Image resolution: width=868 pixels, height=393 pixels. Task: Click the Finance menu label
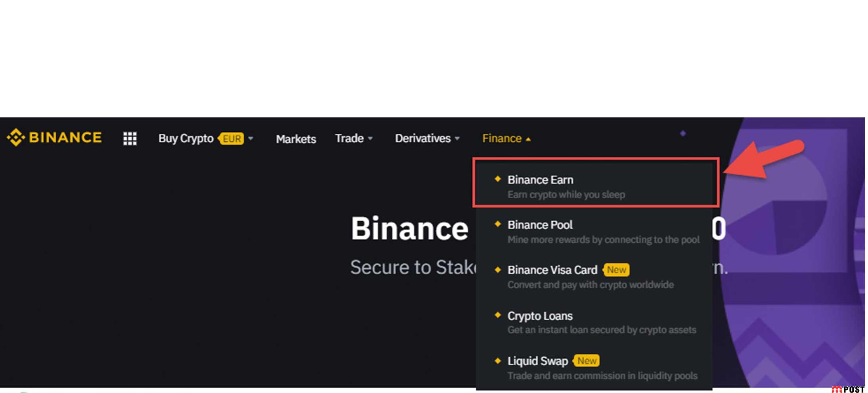point(502,138)
